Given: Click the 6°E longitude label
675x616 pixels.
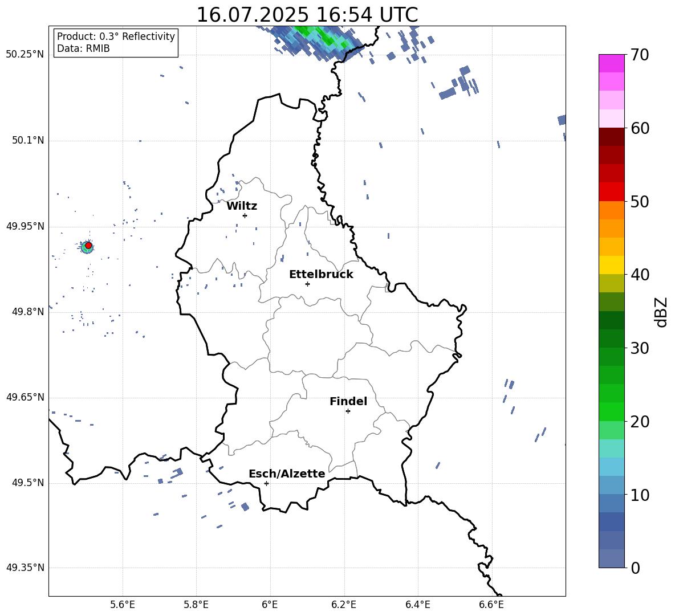Looking at the screenshot, I should (x=270, y=605).
